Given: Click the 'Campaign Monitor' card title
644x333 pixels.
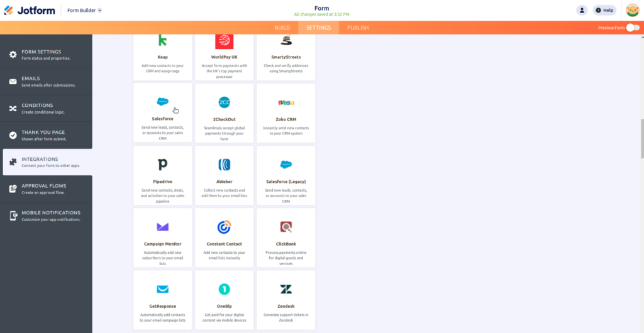Looking at the screenshot, I should click(163, 244).
